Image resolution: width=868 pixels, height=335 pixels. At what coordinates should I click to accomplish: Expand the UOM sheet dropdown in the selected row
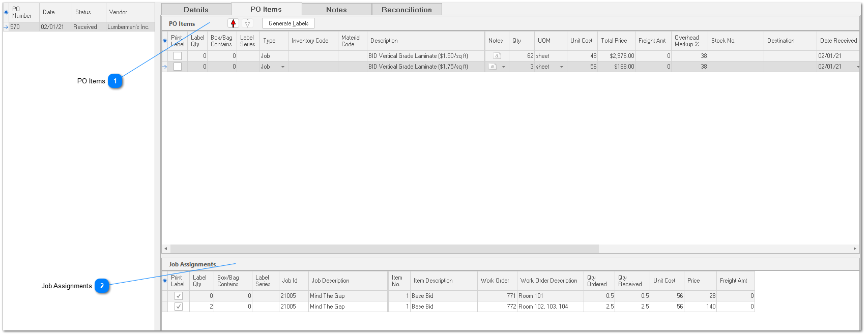tap(562, 67)
